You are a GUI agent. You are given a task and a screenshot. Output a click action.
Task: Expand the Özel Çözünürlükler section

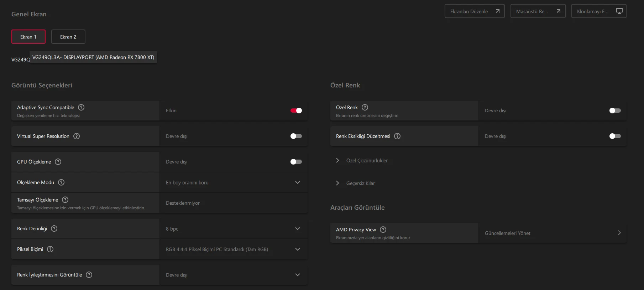367,161
